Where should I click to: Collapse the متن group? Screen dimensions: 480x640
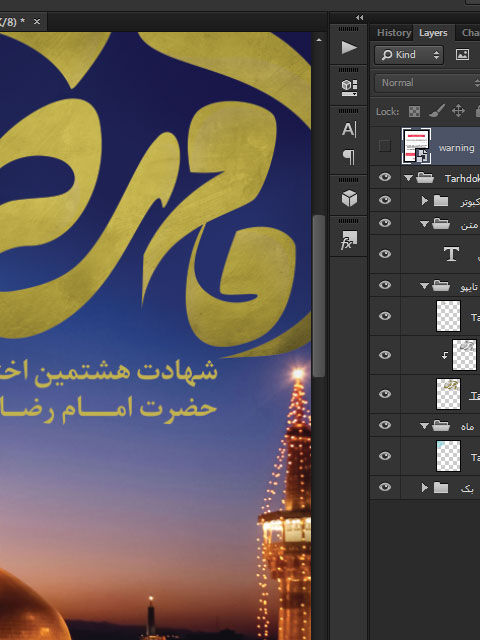[x=424, y=224]
